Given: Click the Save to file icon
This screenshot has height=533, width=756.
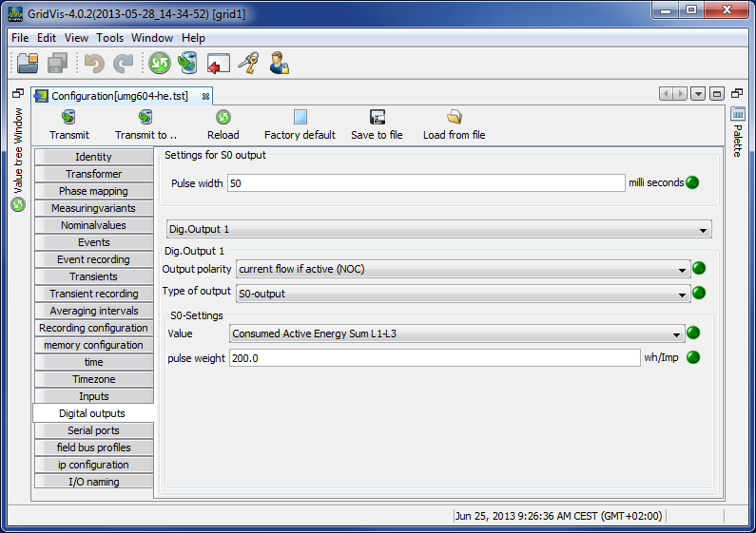Looking at the screenshot, I should tap(377, 118).
